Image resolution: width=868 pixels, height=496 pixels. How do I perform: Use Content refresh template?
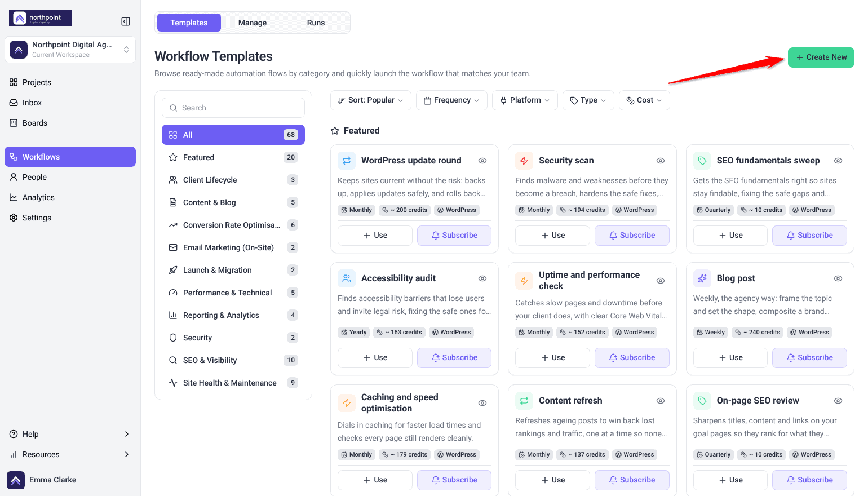click(552, 480)
